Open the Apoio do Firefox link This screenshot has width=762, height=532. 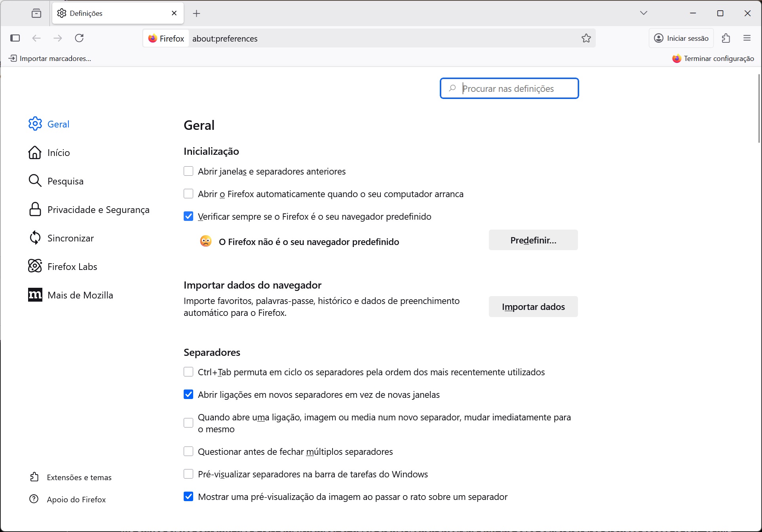76,499
